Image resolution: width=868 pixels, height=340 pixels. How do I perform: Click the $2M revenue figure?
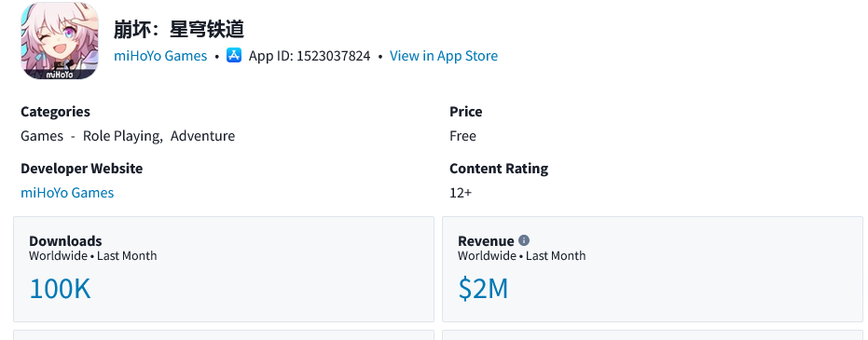(483, 289)
